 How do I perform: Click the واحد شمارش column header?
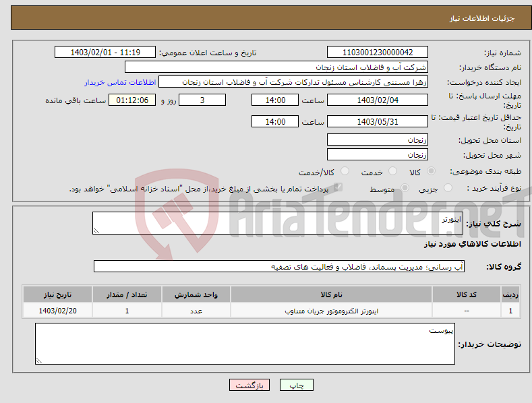click(196, 294)
